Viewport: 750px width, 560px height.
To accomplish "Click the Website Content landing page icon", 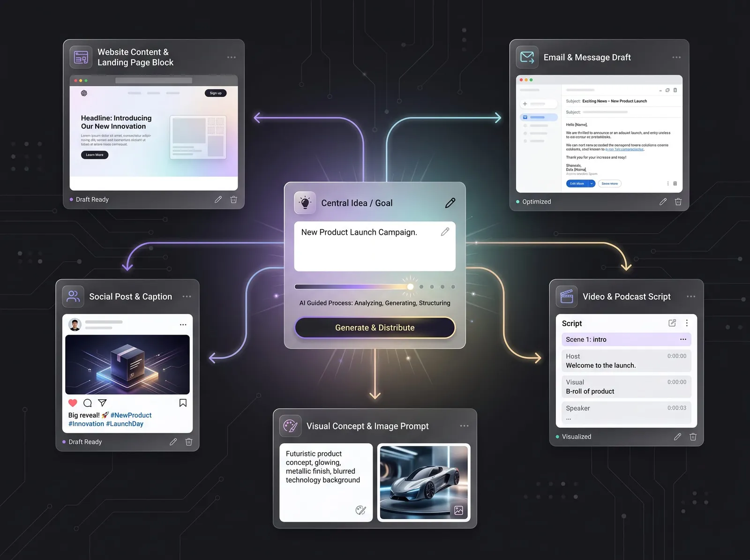I will (81, 57).
